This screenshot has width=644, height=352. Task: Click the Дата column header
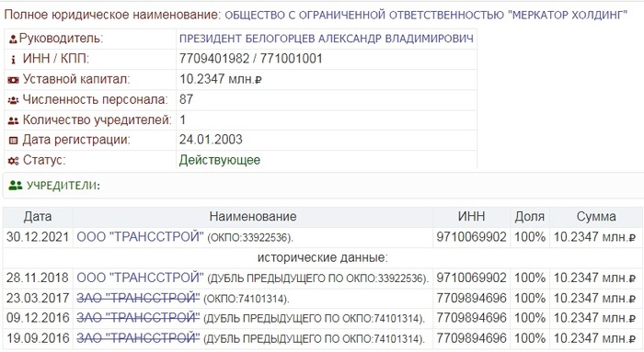tap(38, 217)
